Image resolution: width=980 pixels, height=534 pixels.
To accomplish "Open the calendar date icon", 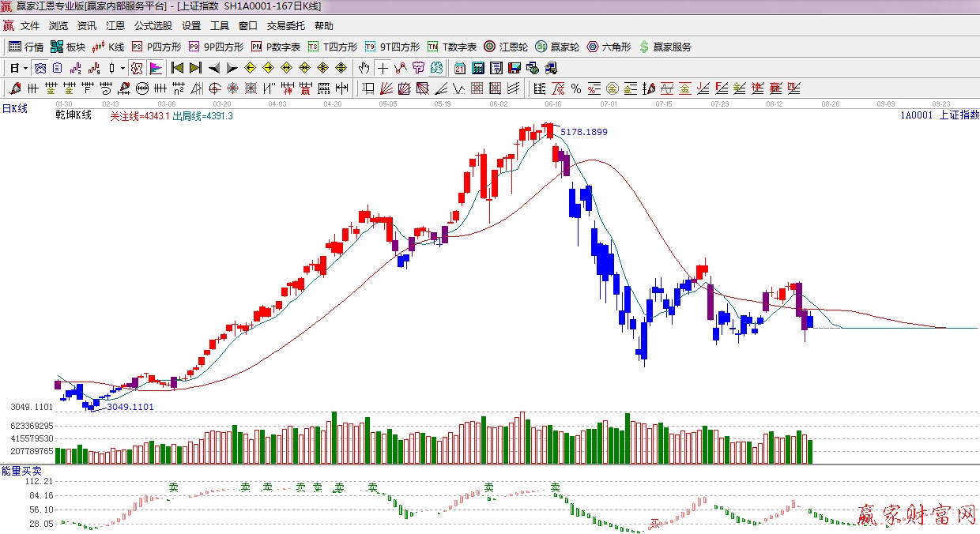I will (x=479, y=67).
